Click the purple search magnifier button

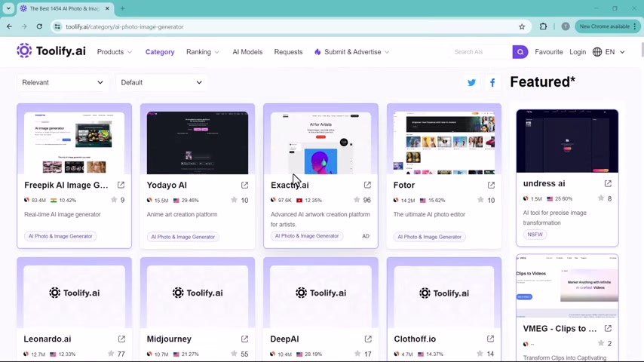(x=520, y=52)
